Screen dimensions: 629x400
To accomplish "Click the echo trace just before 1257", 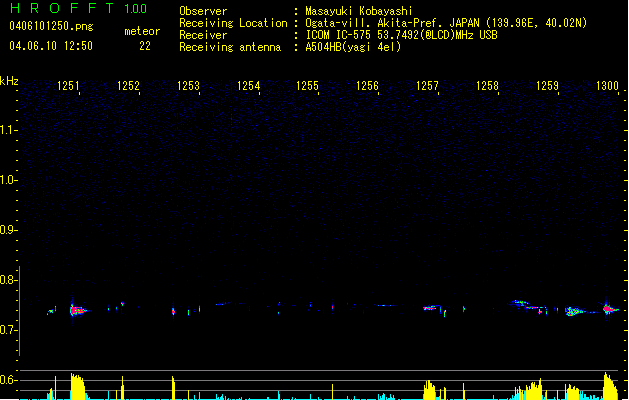I will [430, 308].
